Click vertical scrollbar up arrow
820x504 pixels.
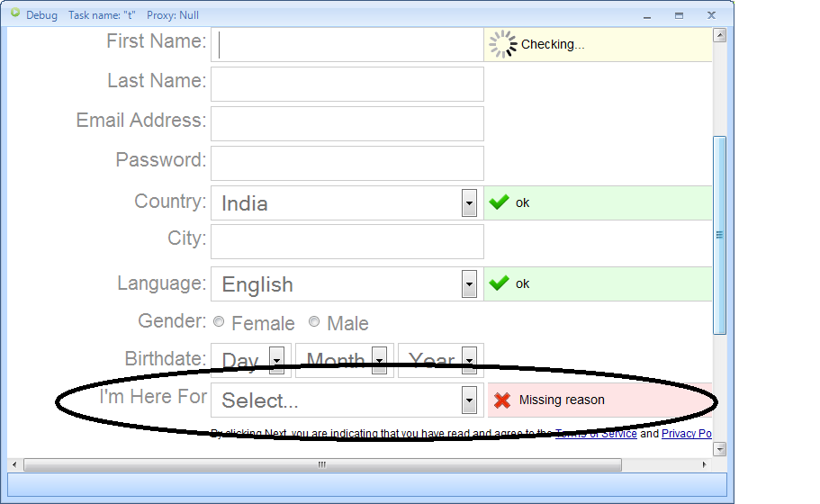tap(719, 36)
